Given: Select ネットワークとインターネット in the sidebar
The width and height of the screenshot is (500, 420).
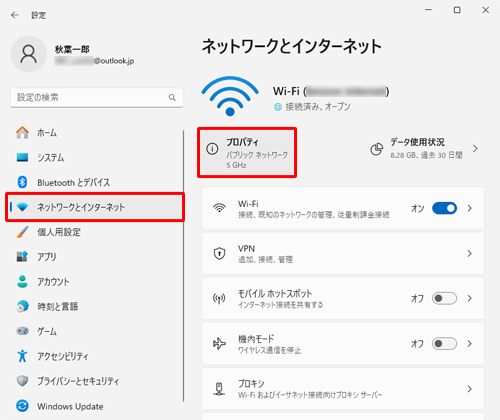Looking at the screenshot, I should (95, 207).
